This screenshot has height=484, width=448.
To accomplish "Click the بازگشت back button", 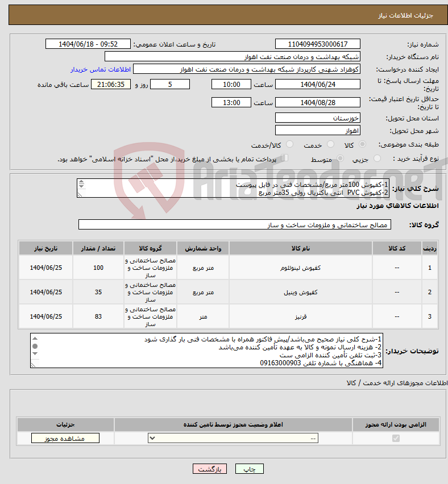I will pos(210,469).
